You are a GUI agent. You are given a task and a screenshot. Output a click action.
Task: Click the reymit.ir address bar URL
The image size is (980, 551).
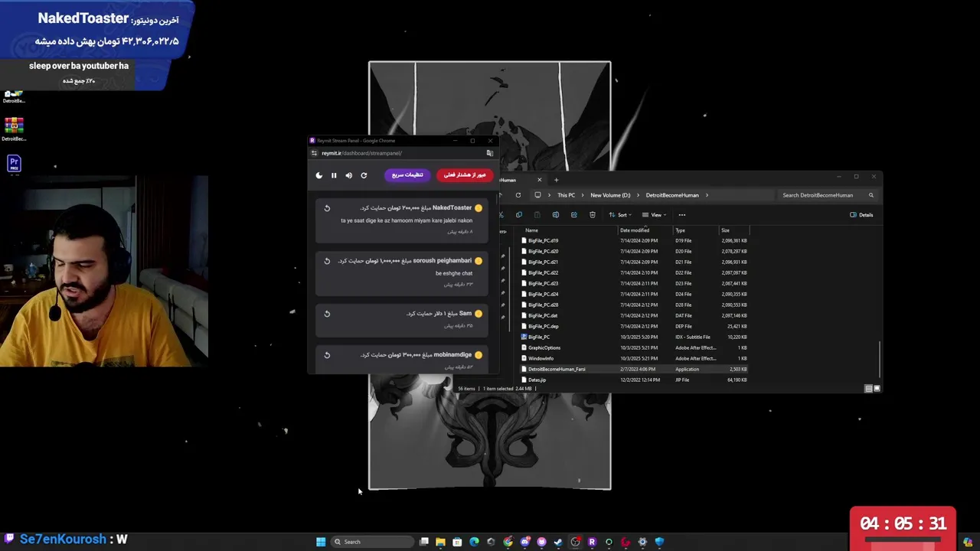(361, 153)
